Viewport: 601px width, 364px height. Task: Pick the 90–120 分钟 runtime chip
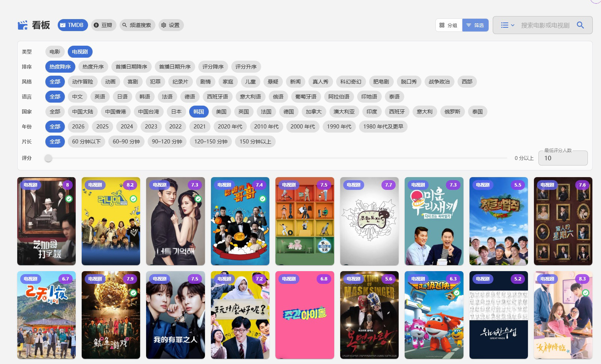coord(167,142)
